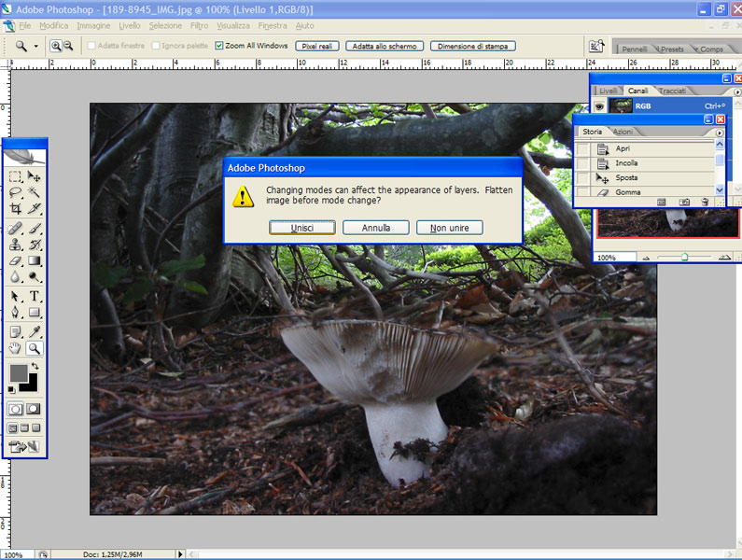
Task: Click the trash icon in Storia panel
Action: 706,201
